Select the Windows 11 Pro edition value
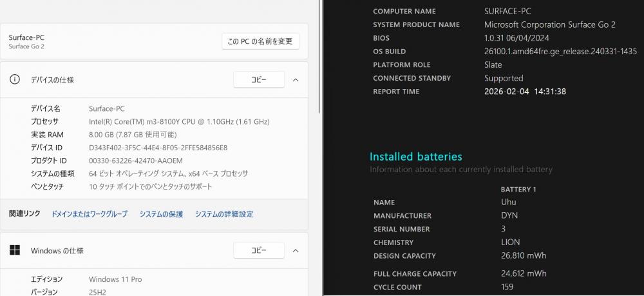 point(115,279)
